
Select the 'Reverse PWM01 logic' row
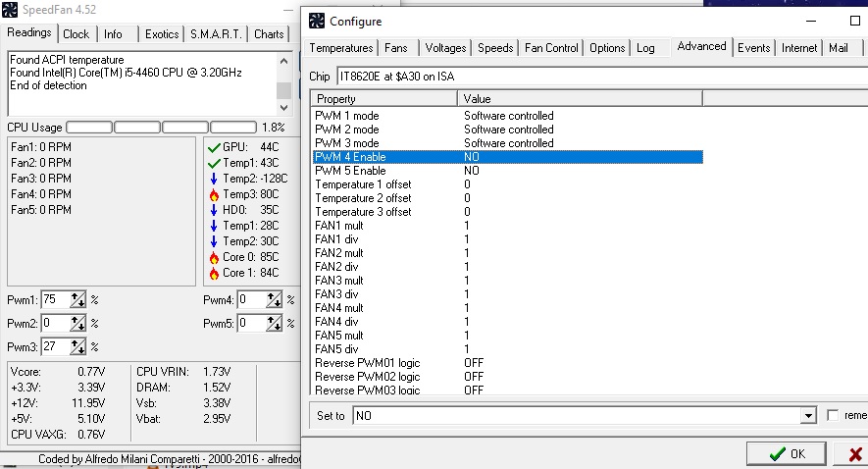click(x=508, y=363)
